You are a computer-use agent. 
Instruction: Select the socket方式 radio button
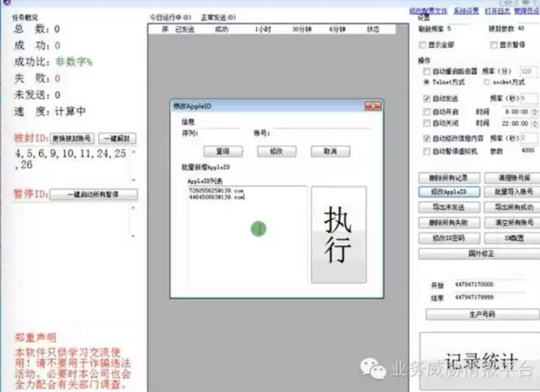point(486,82)
